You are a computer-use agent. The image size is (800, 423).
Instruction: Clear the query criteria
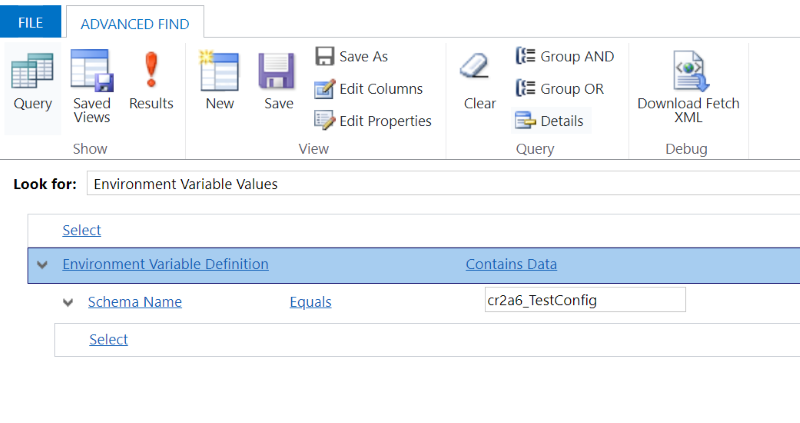pyautogui.click(x=479, y=82)
